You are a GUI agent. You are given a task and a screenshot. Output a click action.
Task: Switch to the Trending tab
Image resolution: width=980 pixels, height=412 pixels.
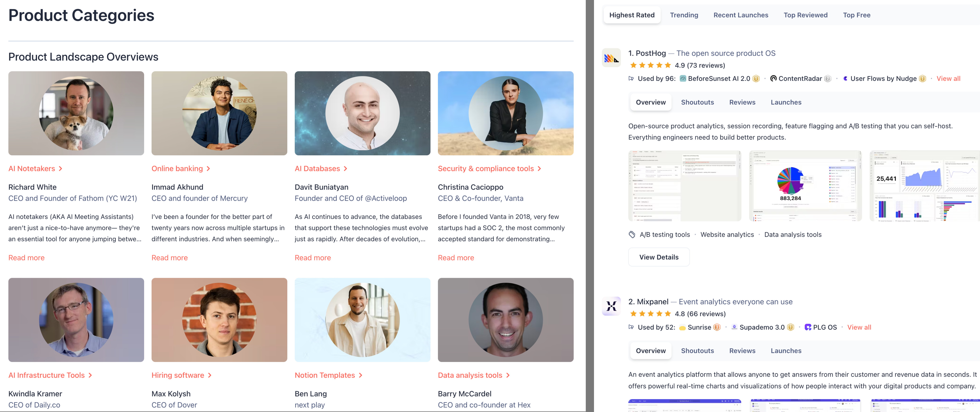click(684, 15)
